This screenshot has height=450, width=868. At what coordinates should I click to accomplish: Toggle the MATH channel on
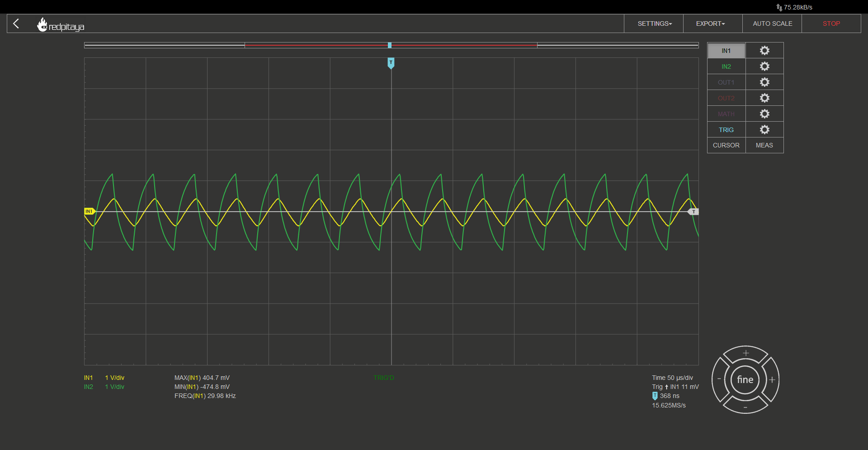click(x=726, y=114)
